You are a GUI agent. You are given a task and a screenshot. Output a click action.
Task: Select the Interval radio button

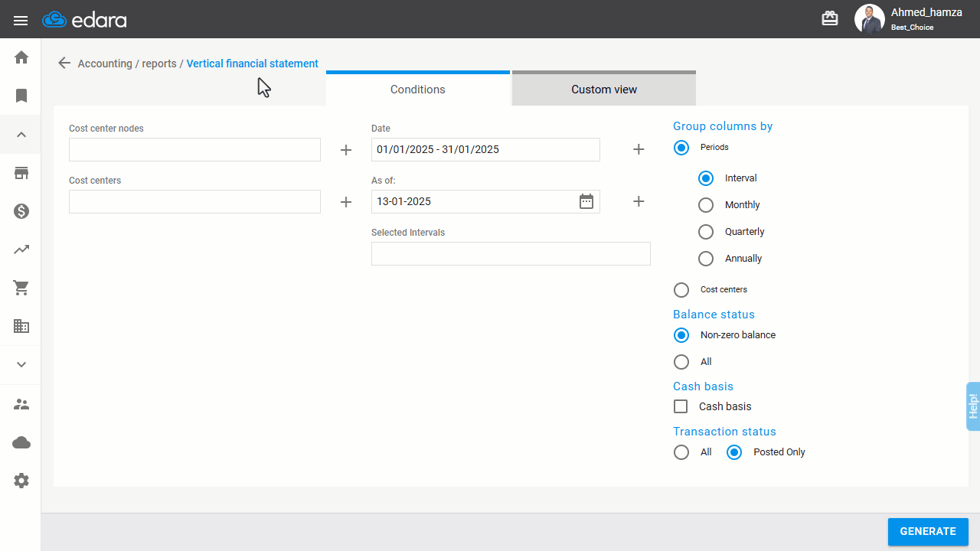(706, 178)
